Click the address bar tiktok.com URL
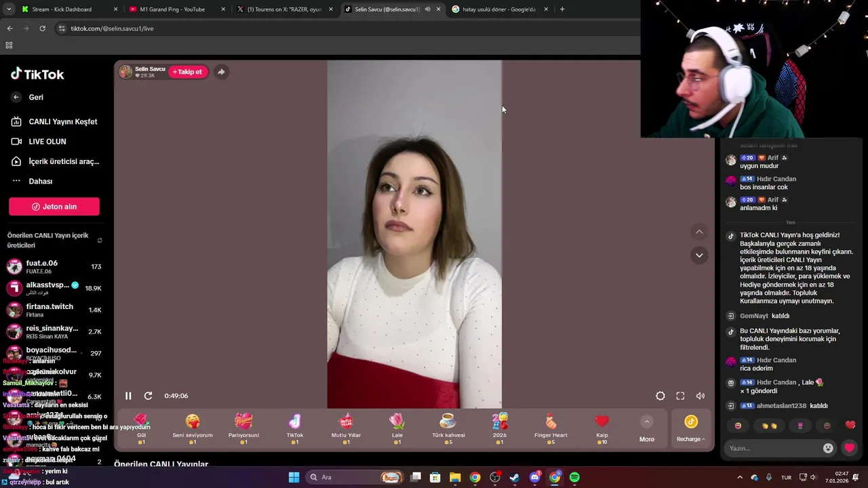This screenshot has width=868, height=488. coord(112,28)
